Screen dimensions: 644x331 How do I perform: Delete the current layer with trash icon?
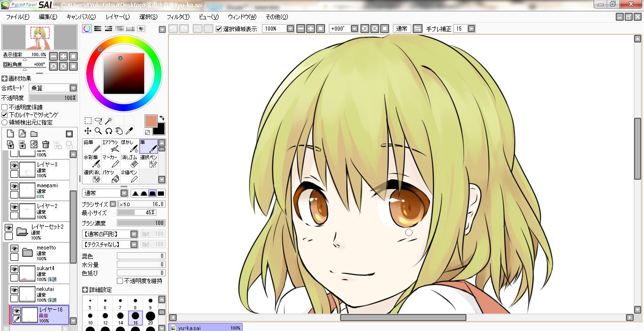coord(46,144)
